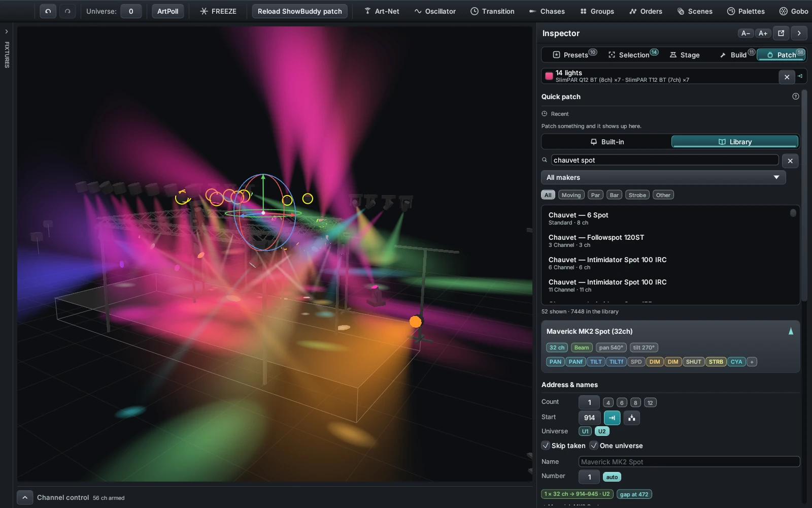Collapse the Inspector with right chevron

pos(799,33)
